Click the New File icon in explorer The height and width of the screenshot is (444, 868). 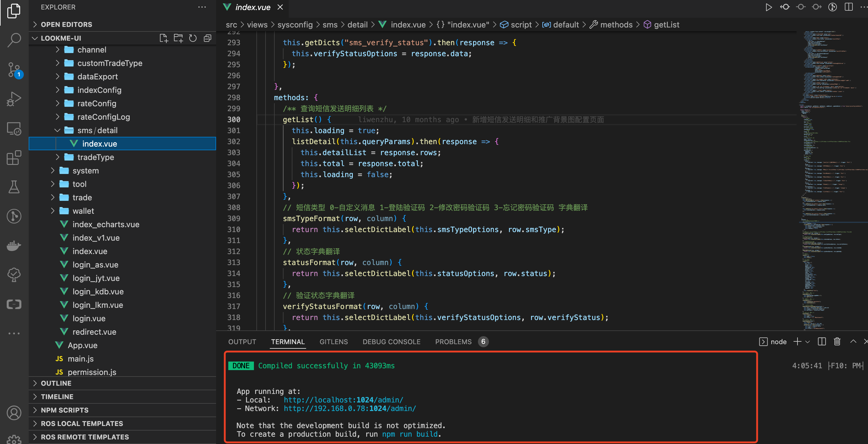coord(164,38)
